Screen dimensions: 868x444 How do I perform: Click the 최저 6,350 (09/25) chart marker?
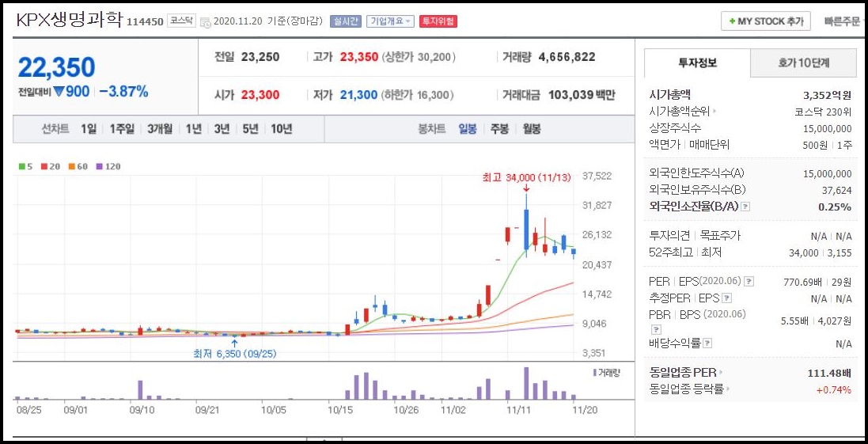click(x=235, y=353)
